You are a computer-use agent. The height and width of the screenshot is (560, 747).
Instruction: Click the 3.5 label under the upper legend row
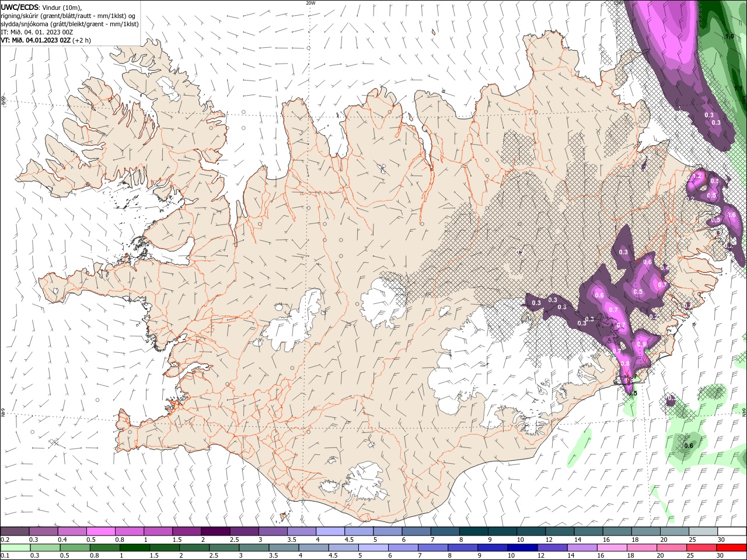[291, 540]
